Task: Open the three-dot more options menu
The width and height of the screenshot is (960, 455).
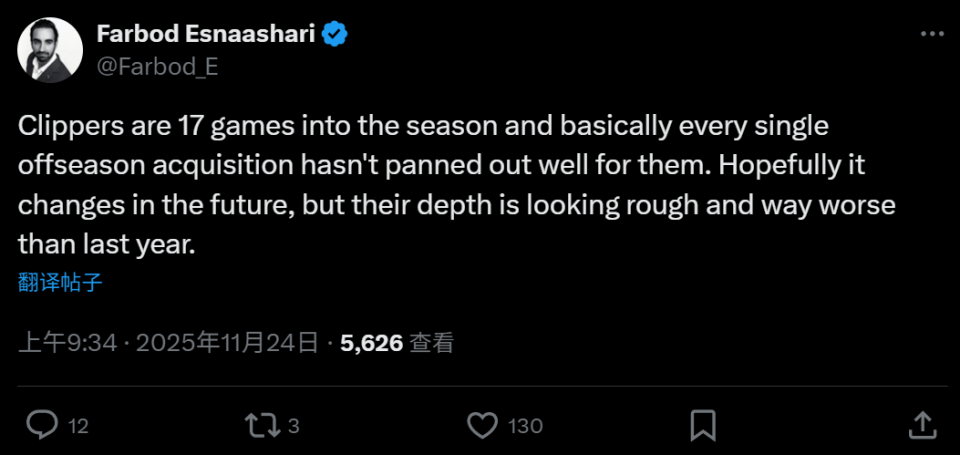Action: coord(931,34)
